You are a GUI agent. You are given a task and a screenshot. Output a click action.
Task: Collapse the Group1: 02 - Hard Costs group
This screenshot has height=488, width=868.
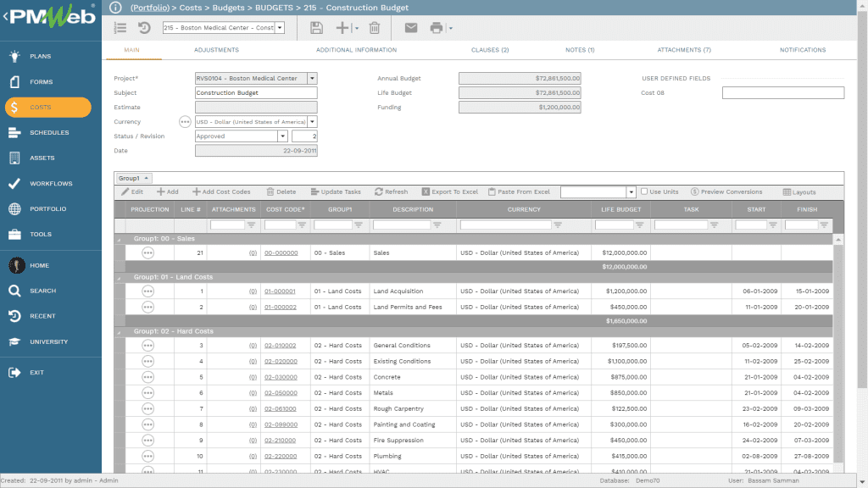click(x=119, y=332)
